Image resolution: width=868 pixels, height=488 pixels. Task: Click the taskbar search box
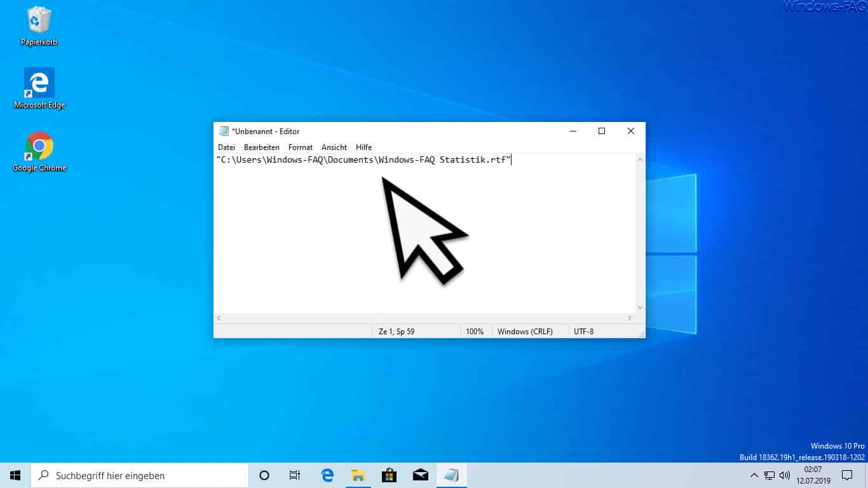pyautogui.click(x=140, y=475)
